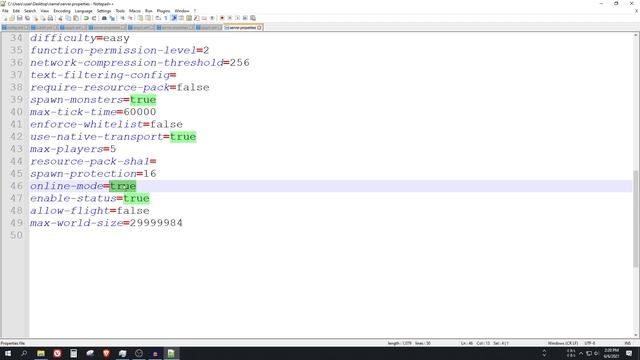Open File Explorer from the taskbar
This screenshot has width=640, height=360.
tap(41, 353)
